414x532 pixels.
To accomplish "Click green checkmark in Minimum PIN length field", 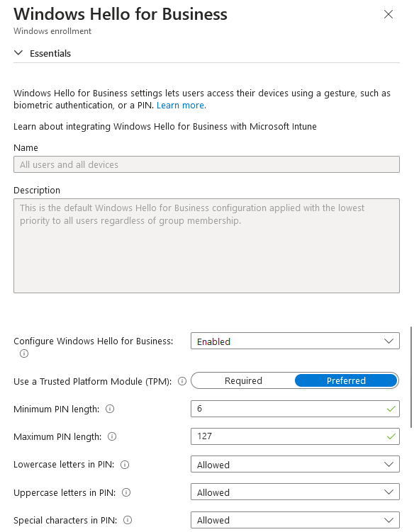I will pyautogui.click(x=391, y=409).
